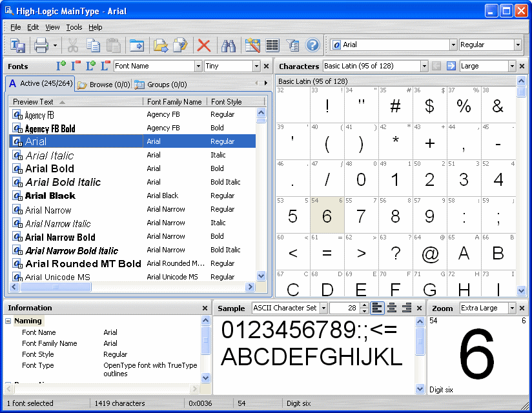Select the Agency FB Bold font row
Image resolution: width=532 pixels, height=413 pixels.
coord(132,128)
